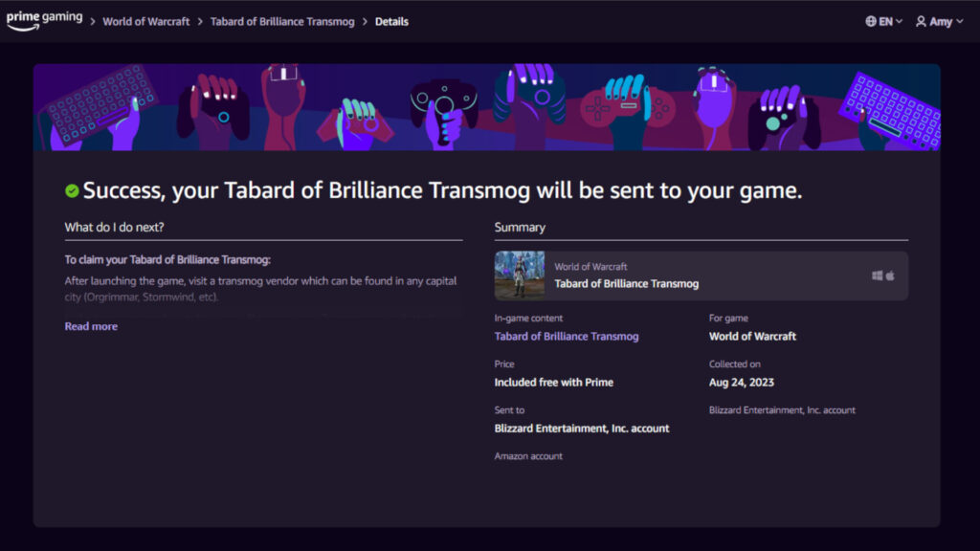Open the Tabard of Brilliance Transmog content link

pyautogui.click(x=566, y=336)
